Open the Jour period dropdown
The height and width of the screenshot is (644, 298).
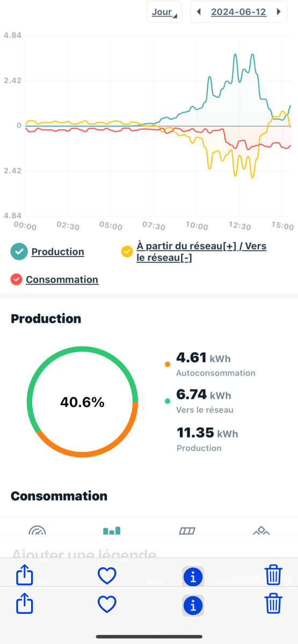[164, 12]
